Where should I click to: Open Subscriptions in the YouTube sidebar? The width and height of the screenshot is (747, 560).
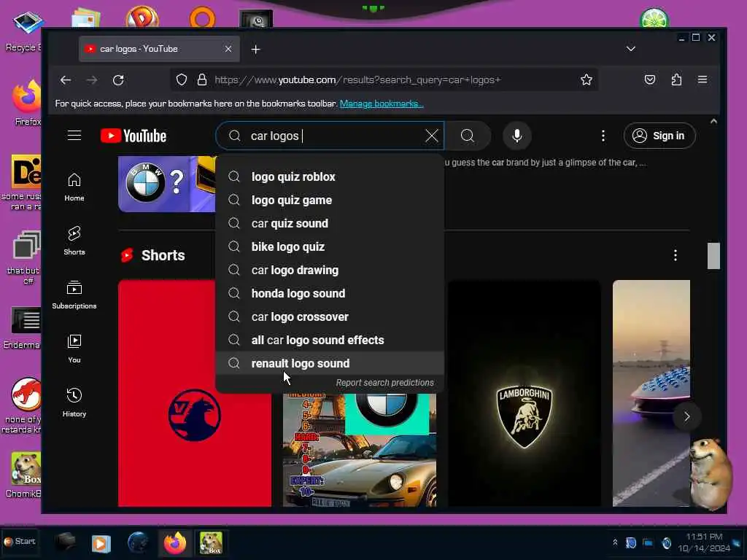74,295
